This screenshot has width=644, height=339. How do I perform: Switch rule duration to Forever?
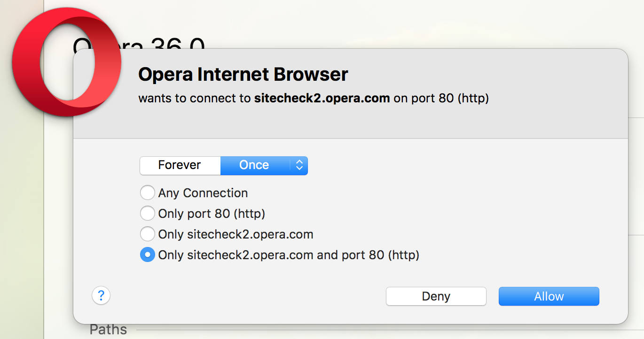point(180,165)
